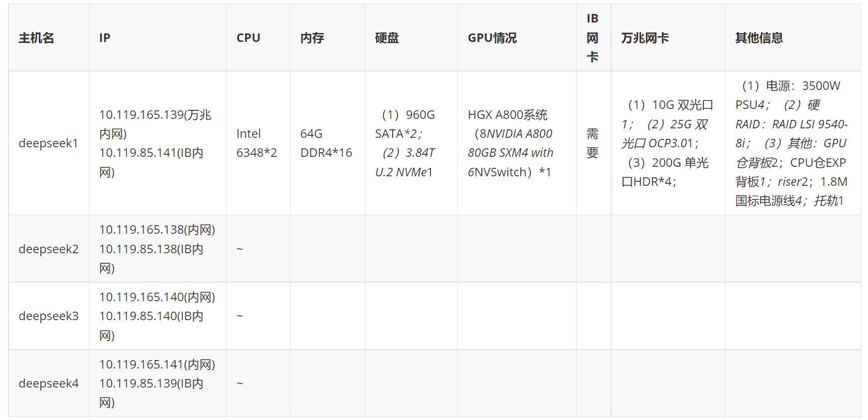Select the CPU column header

tap(248, 38)
